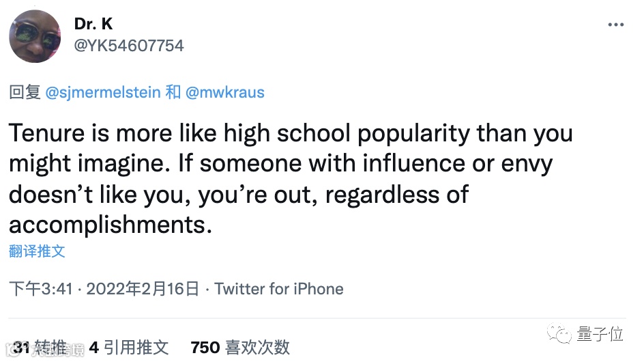The width and height of the screenshot is (644, 362).
Task: View the 4 引用推文 quote tweets
Action: [128, 348]
